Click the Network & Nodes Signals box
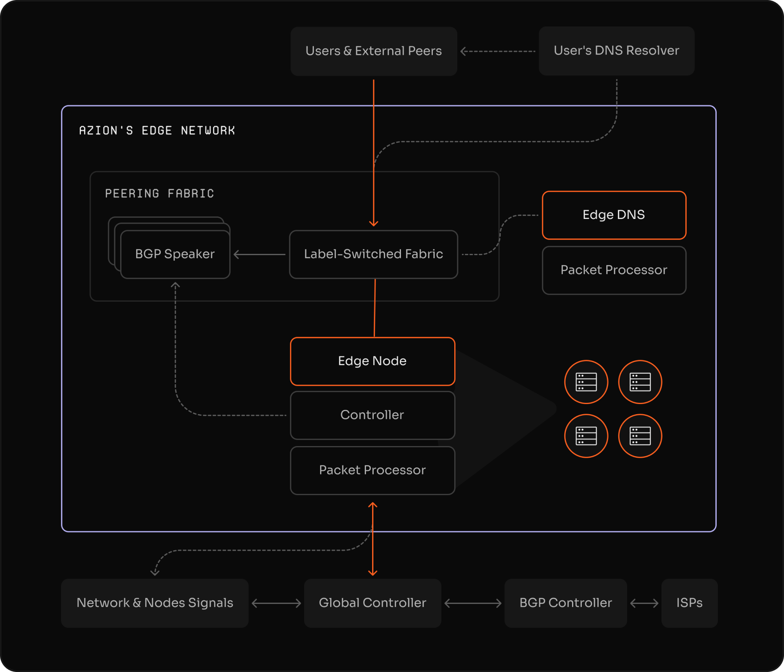This screenshot has height=672, width=784. (x=155, y=603)
